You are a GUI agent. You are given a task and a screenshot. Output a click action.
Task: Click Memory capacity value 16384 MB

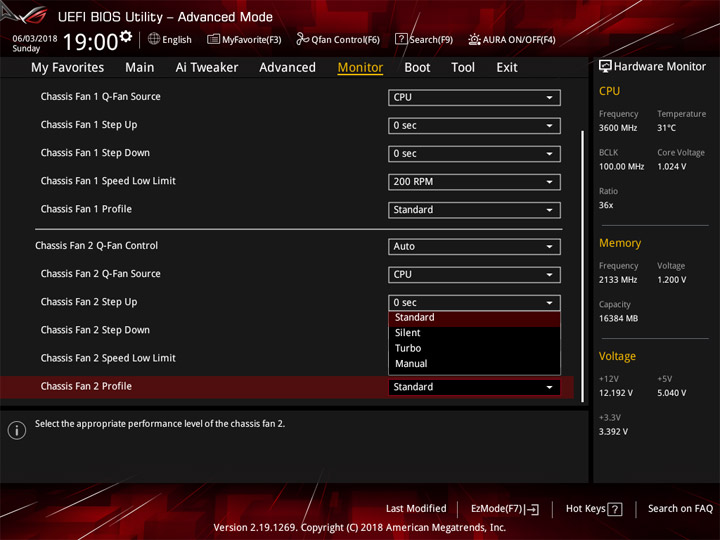[x=618, y=319]
